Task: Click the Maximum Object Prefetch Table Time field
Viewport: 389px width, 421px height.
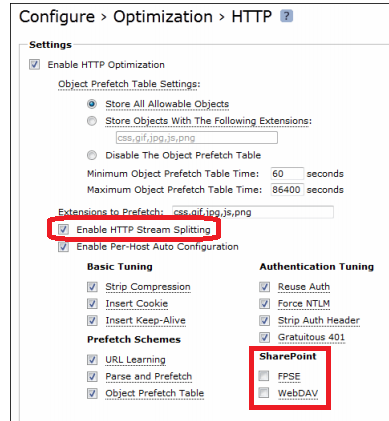Action: (x=287, y=190)
